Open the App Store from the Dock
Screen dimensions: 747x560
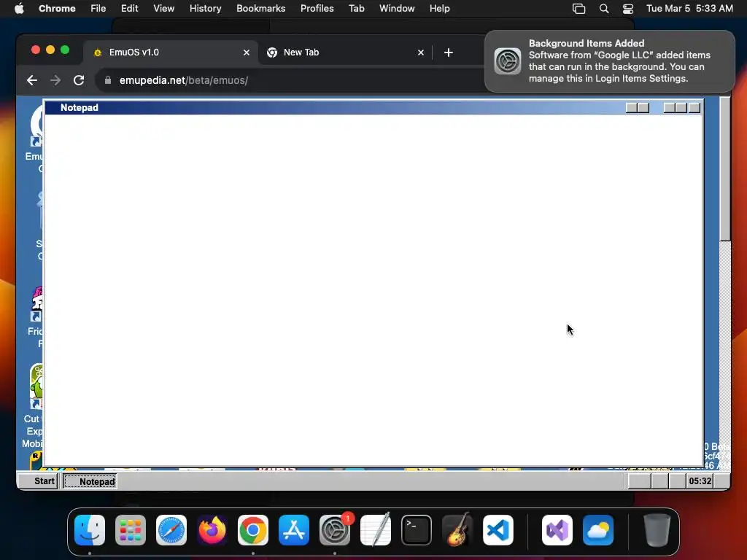coord(294,530)
